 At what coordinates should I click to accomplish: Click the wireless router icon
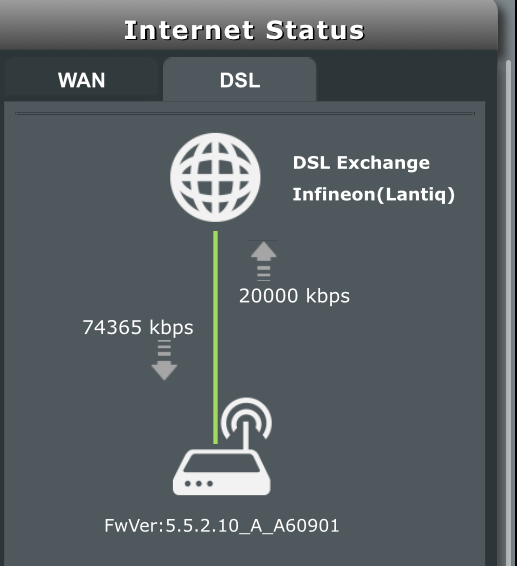(x=222, y=446)
